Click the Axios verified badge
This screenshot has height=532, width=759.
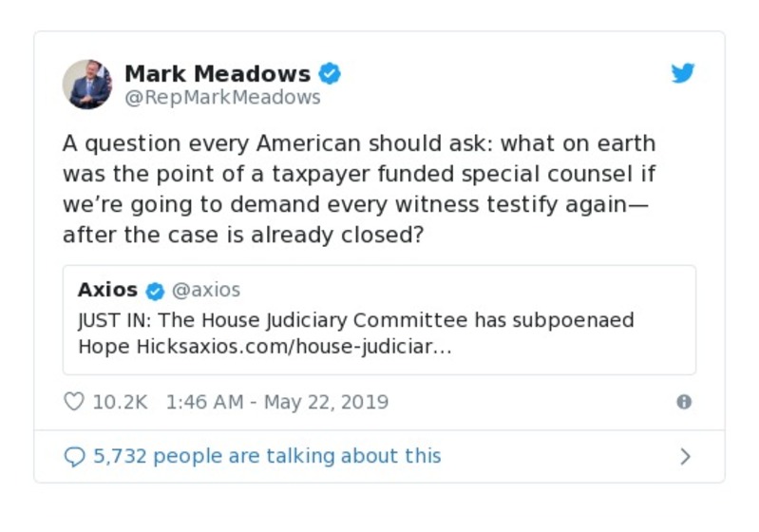pos(156,291)
